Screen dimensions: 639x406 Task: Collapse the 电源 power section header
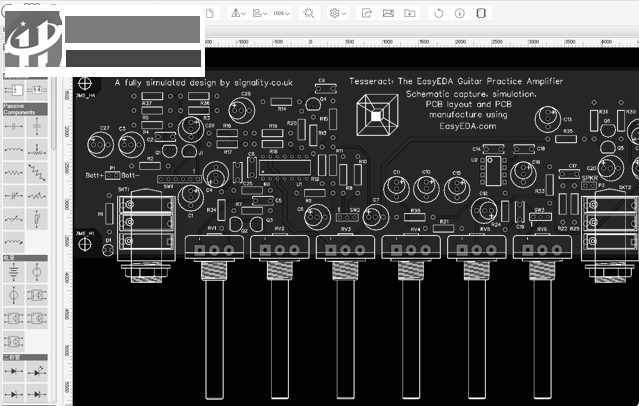(25, 258)
